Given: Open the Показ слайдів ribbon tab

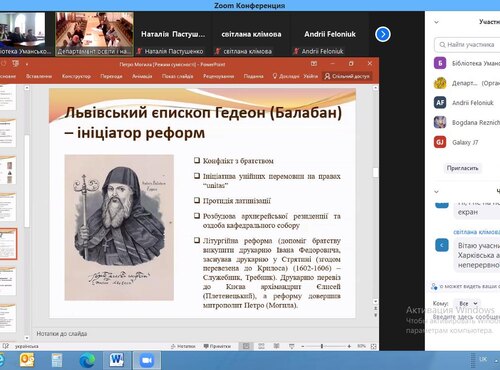Looking at the screenshot, I should [x=177, y=76].
